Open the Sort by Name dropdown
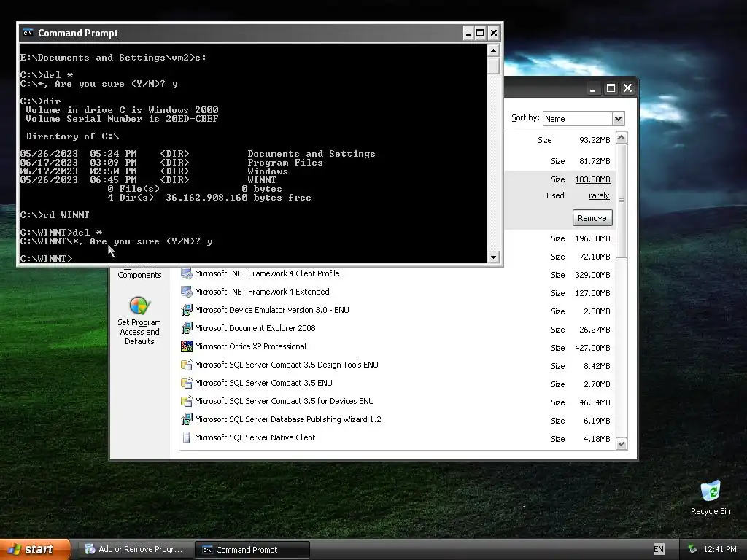Screen dimensions: 747x560 click(x=618, y=119)
